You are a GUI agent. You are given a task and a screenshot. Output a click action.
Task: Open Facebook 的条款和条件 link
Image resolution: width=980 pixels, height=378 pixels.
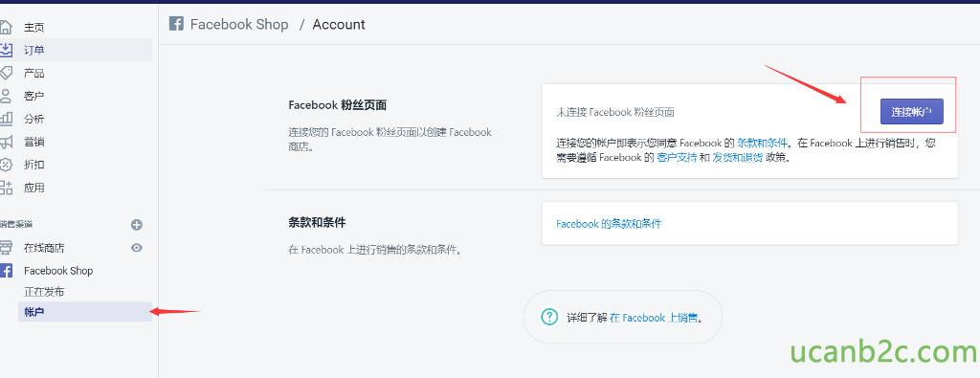(x=609, y=224)
